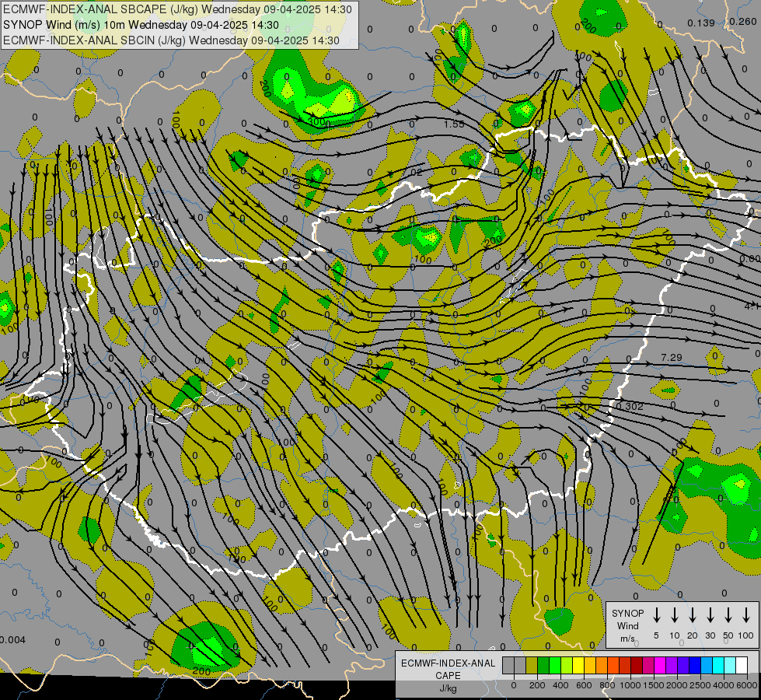Click the 6000 tick label in CAPE legend

point(747,685)
